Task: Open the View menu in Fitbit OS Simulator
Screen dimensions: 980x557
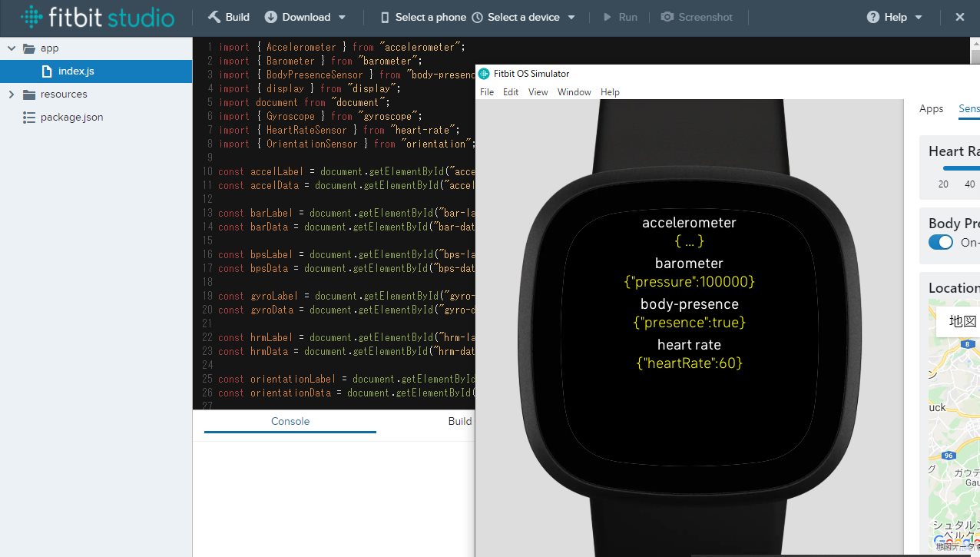Action: (x=538, y=92)
